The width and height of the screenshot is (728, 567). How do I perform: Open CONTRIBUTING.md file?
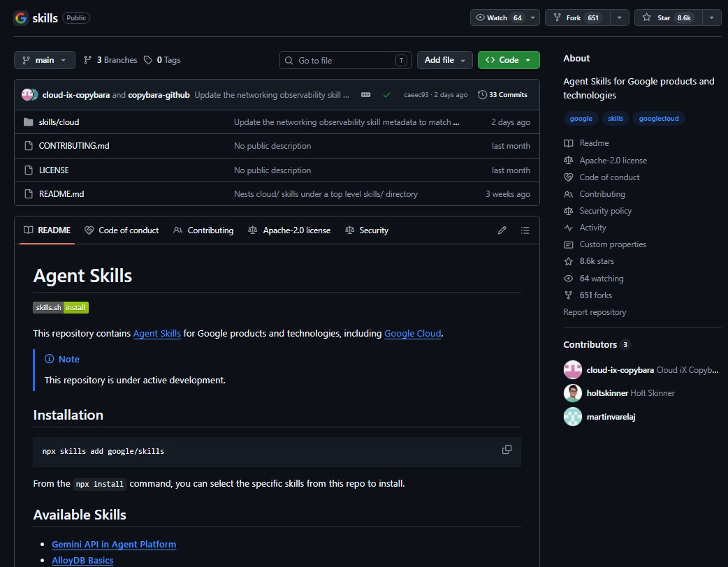(x=74, y=146)
